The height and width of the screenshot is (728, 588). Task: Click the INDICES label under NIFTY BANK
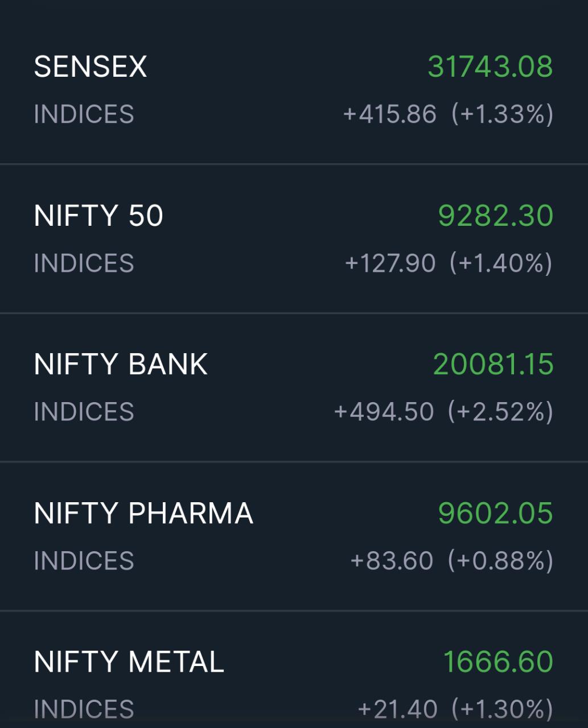pos(84,412)
